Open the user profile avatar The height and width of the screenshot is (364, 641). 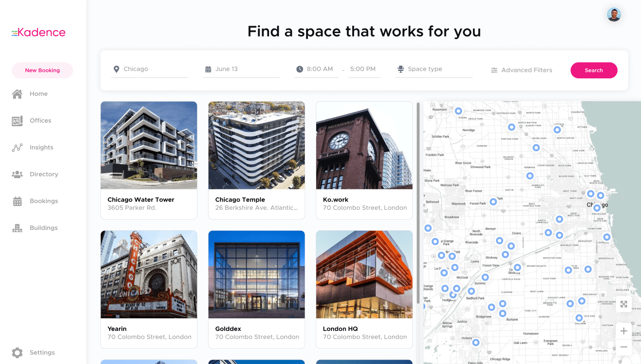(614, 15)
